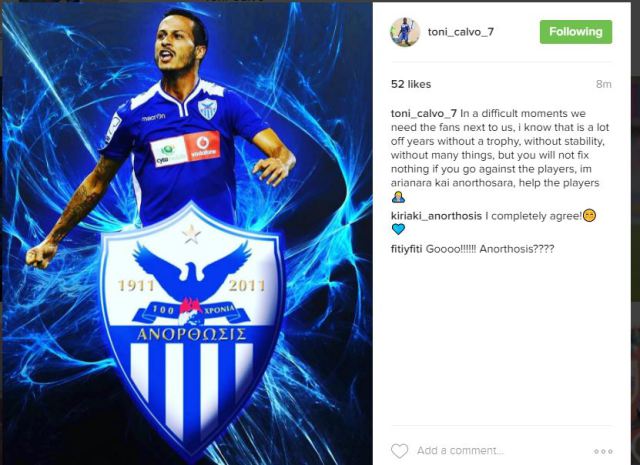Click toni_calvo_7 username in caption
The height and width of the screenshot is (465, 640).
point(423,113)
